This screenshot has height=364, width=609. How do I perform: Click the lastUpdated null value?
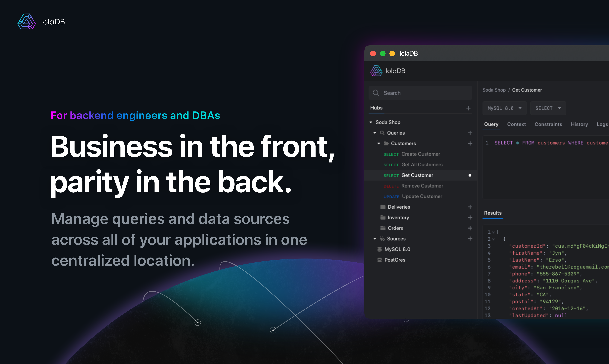(561, 315)
